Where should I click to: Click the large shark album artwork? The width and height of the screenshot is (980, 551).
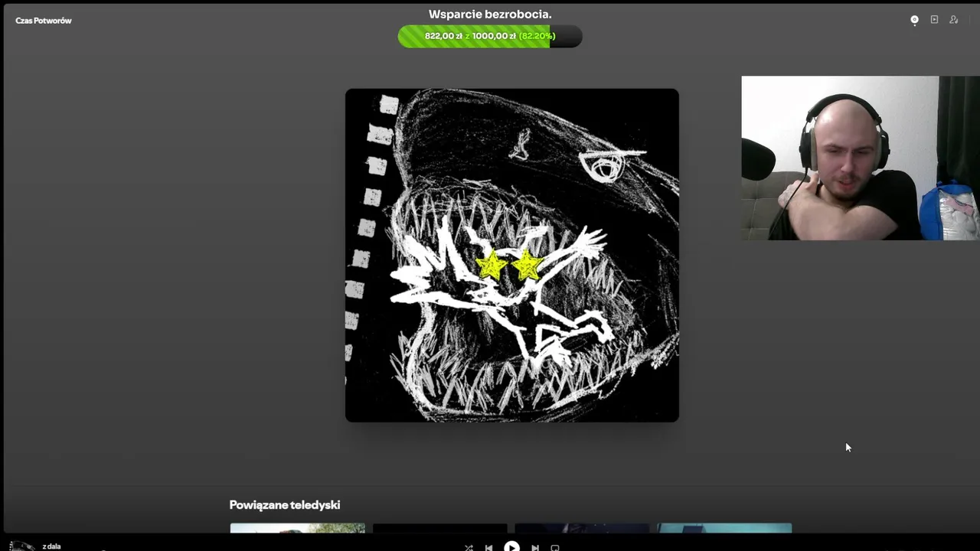512,256
